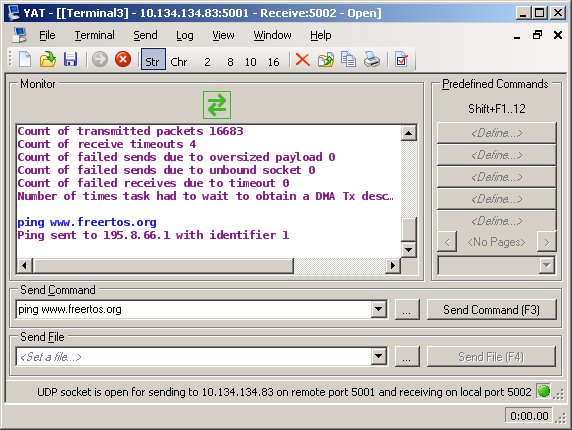
Task: Open the Log menu
Action: click(x=185, y=35)
